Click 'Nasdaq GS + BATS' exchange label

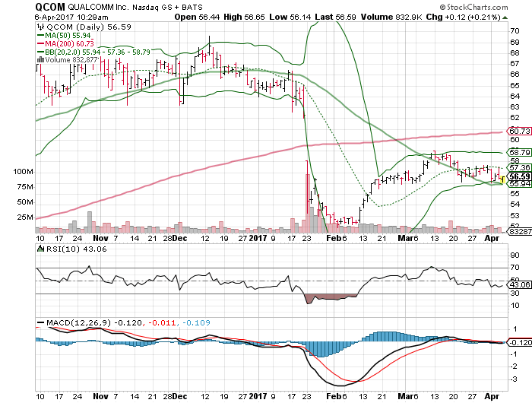pos(167,7)
